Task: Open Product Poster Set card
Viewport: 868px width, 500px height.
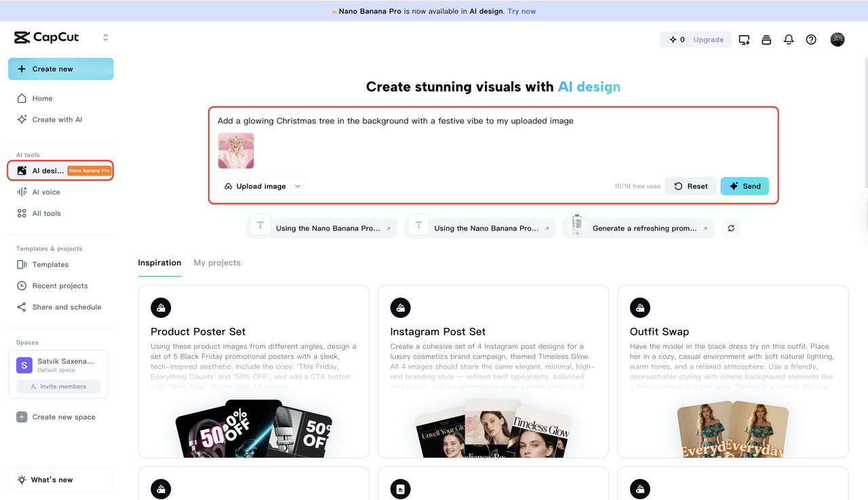Action: coord(254,371)
